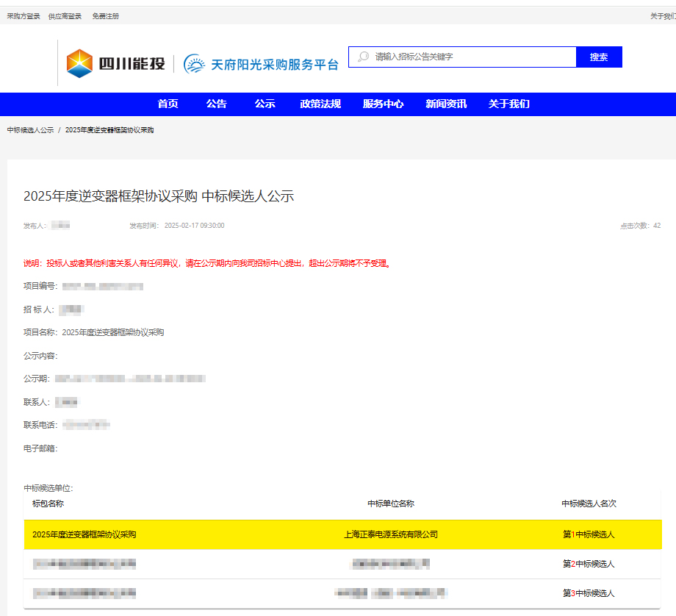Open 关于我们 link in top bar
The height and width of the screenshot is (616, 676).
point(663,16)
